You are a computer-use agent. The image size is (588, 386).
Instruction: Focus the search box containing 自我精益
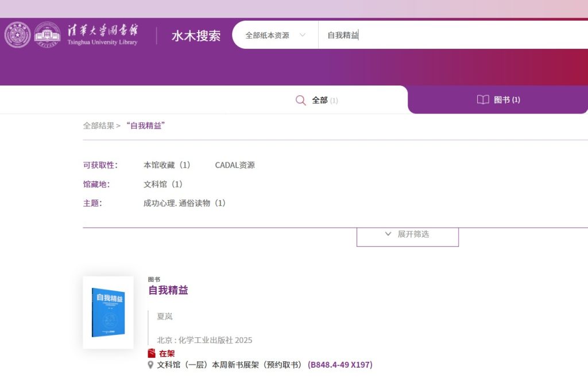(448, 35)
